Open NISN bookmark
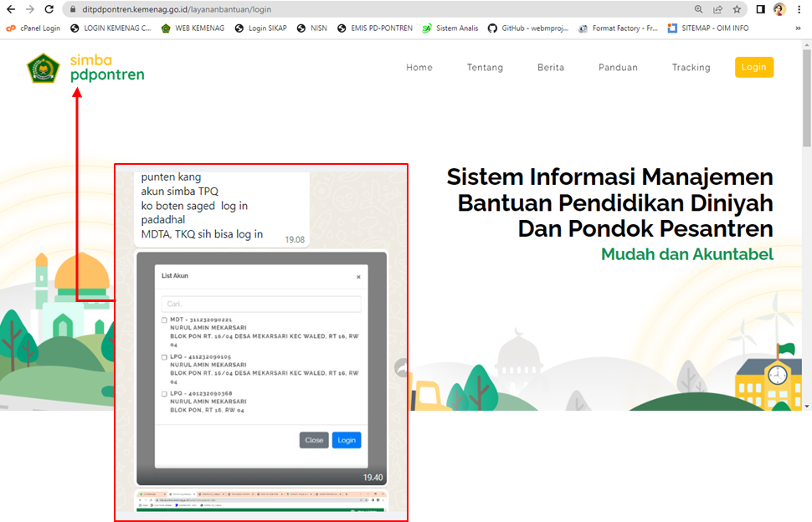 coord(312,28)
